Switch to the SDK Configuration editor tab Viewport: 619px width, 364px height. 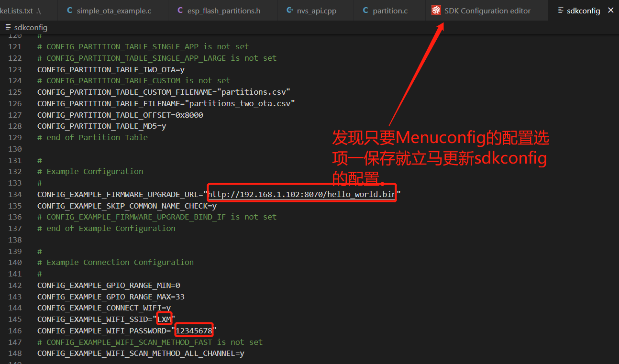pyautogui.click(x=487, y=10)
